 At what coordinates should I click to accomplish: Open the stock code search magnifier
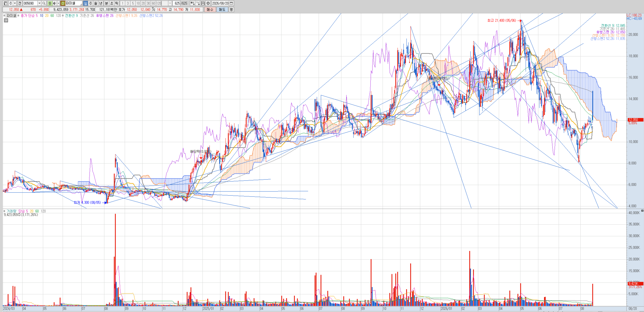pos(44,3)
